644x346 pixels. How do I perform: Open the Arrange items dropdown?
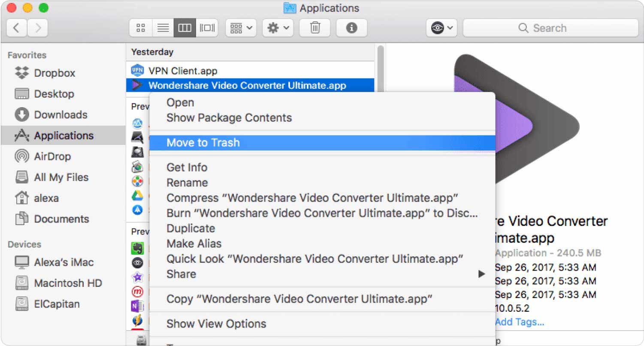(x=241, y=28)
